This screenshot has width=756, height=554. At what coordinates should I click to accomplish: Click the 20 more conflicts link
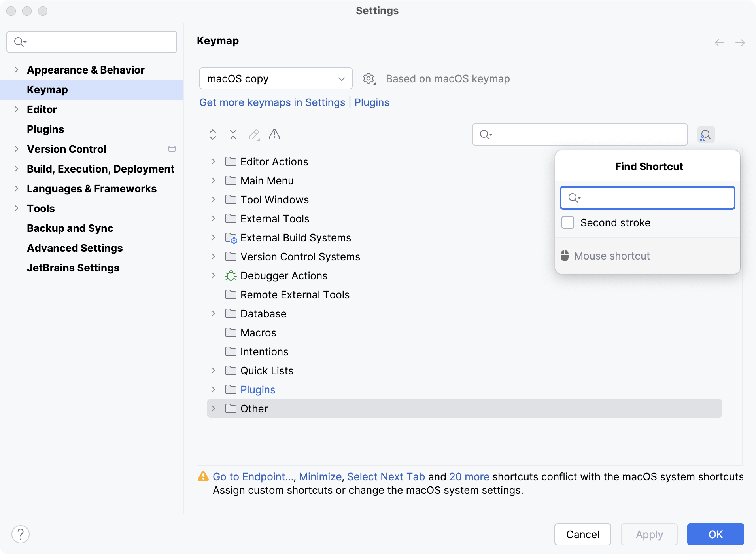(x=469, y=476)
